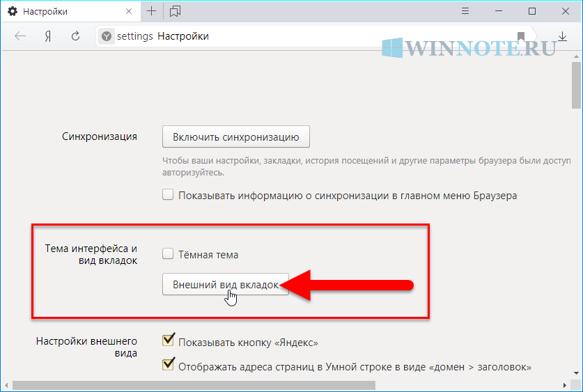This screenshot has height=392, width=583.
Task: Click horizontal scrollbar right arrow
Action: point(564,385)
